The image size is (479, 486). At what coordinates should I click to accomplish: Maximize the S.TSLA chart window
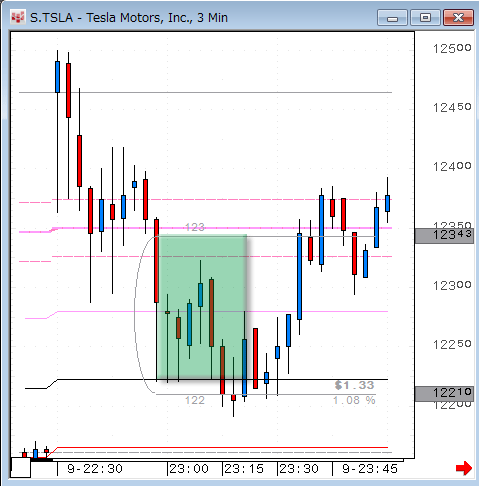[x=425, y=18]
